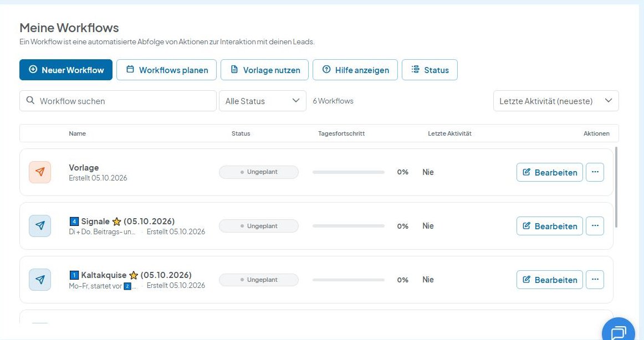
Task: Click the pencil icon in Signale's Bearbeiten
Action: coord(526,225)
